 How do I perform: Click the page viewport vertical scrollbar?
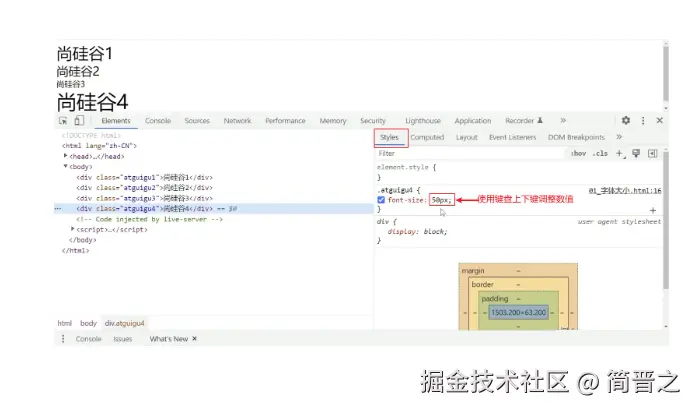click(x=666, y=73)
